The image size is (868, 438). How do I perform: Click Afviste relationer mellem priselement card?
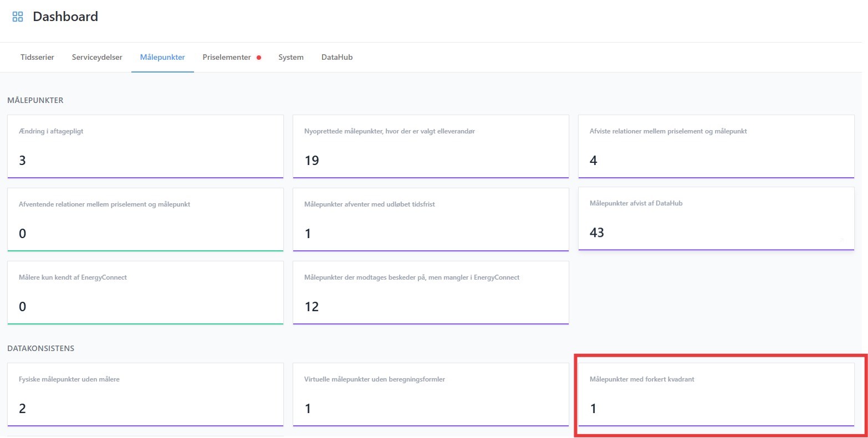tap(716, 147)
